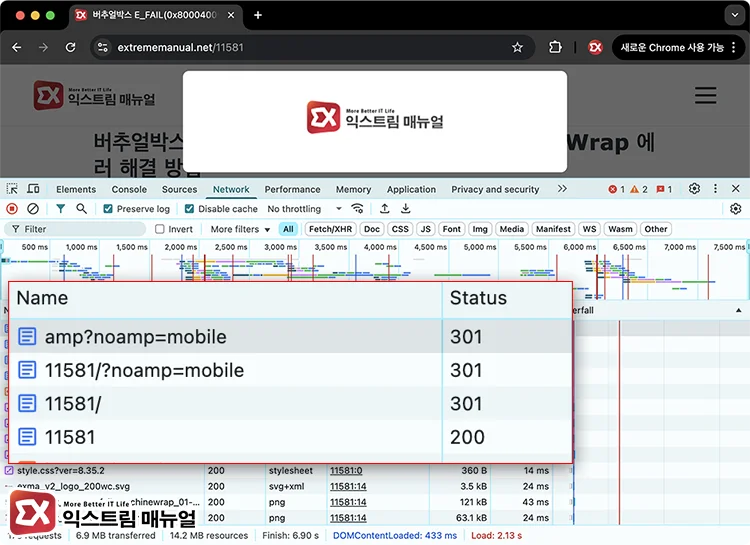Show more DevTools tabs with the double chevron
The height and width of the screenshot is (545, 750).
[x=562, y=189]
